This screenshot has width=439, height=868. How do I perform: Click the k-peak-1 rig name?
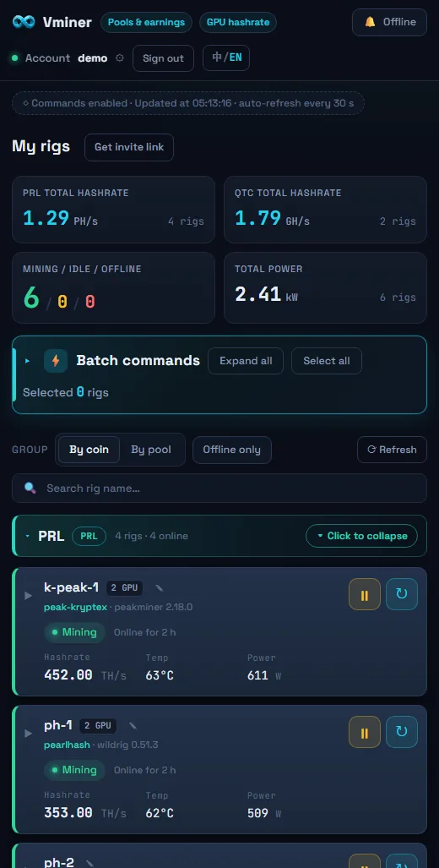pyautogui.click(x=71, y=587)
